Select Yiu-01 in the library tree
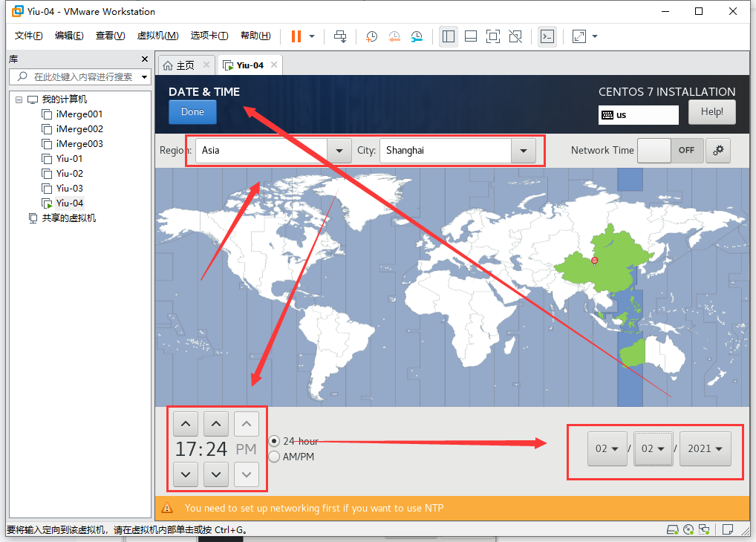Screen dimensions: 756x542 click(x=62, y=159)
